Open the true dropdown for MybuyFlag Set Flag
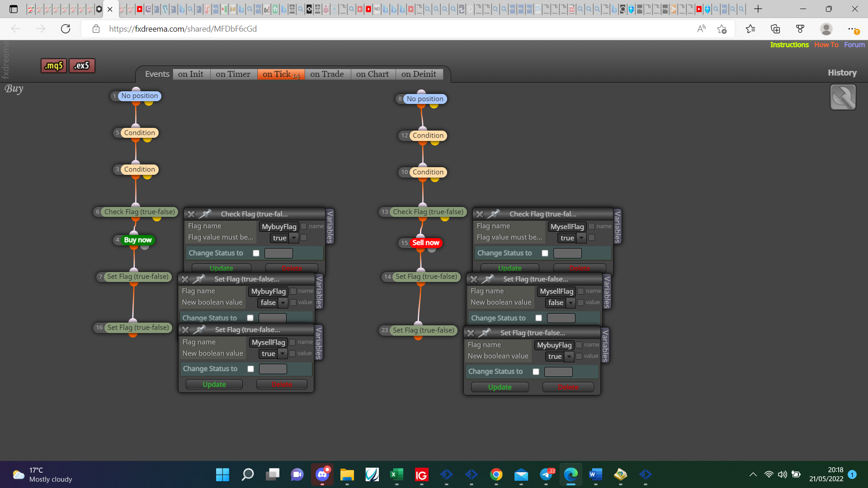This screenshot has height=488, width=868. point(560,356)
